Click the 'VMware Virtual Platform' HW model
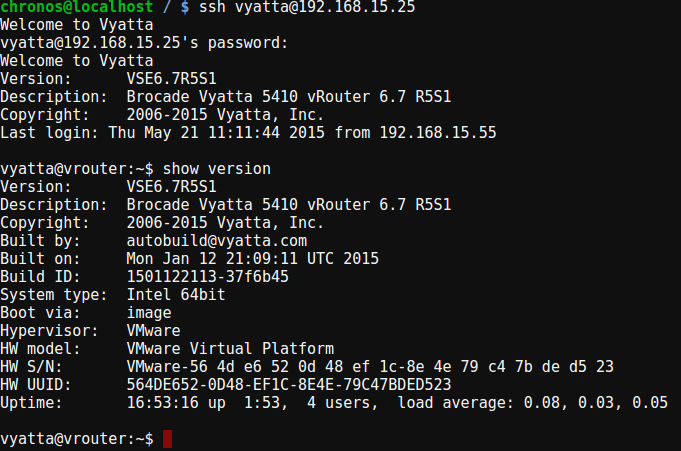Viewport: 681px width, 451px height. [230, 349]
